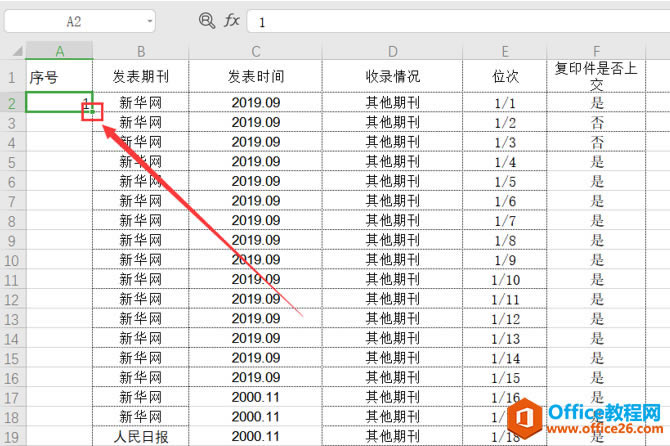Open the Name Box dropdown arrow
670x446 pixels.
coord(150,21)
